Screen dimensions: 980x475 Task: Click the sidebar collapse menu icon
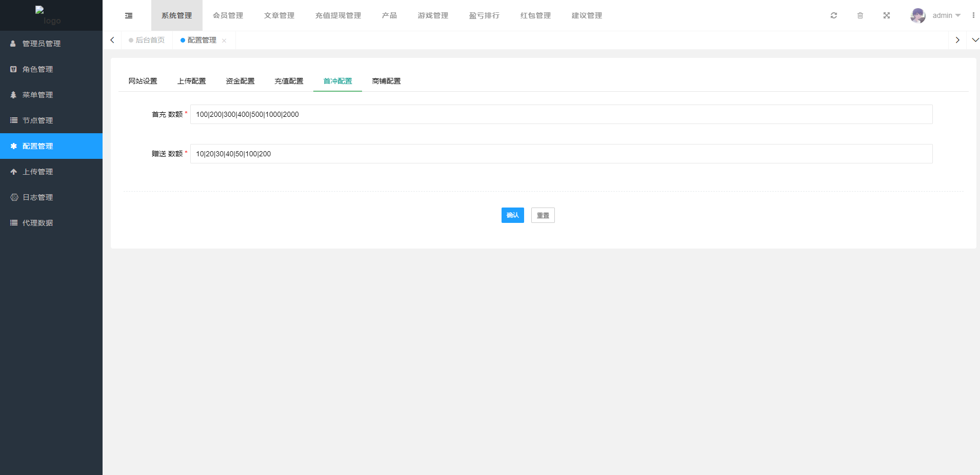click(x=129, y=16)
